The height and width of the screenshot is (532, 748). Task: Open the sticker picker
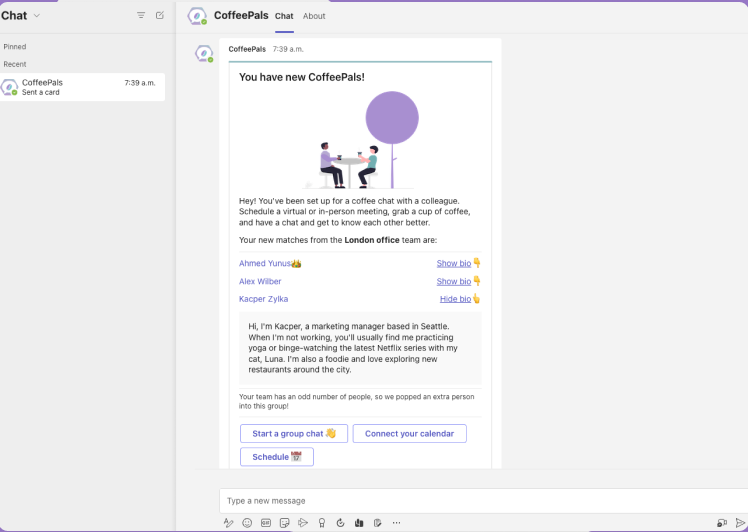[284, 523]
